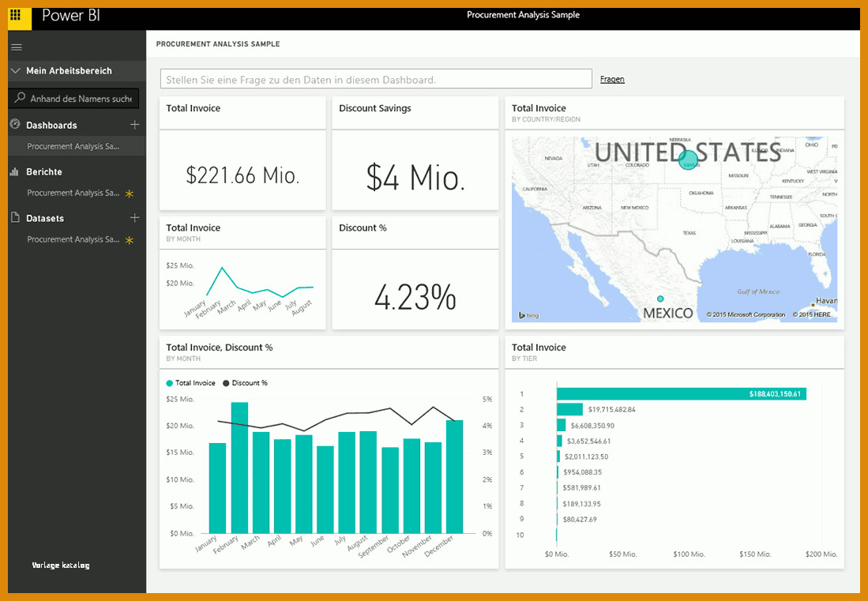
Task: Click the value $2,011,123.50
Action: tap(586, 456)
